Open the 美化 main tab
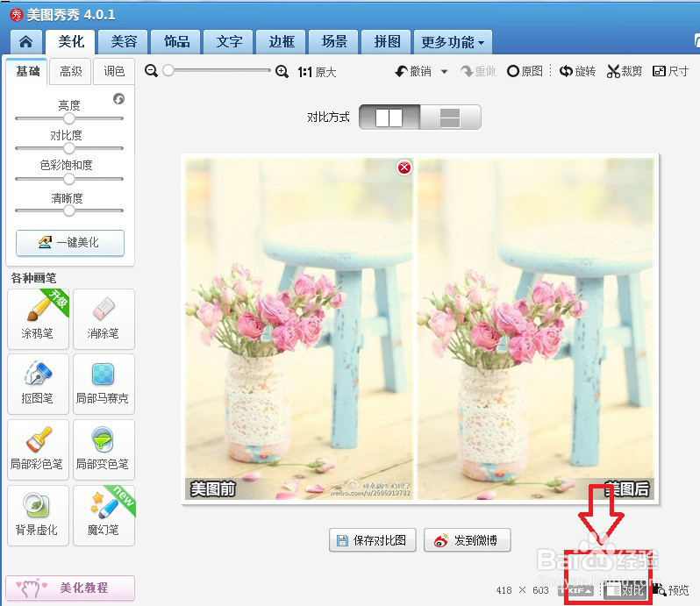This screenshot has width=700, height=606. 71,42
